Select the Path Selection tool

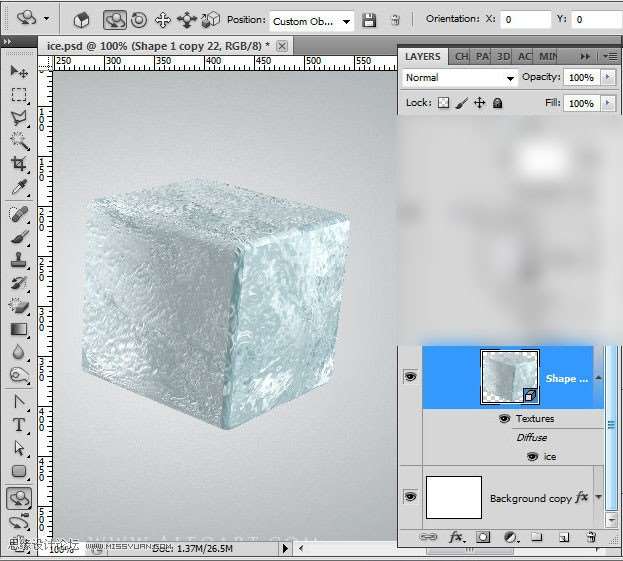19,448
